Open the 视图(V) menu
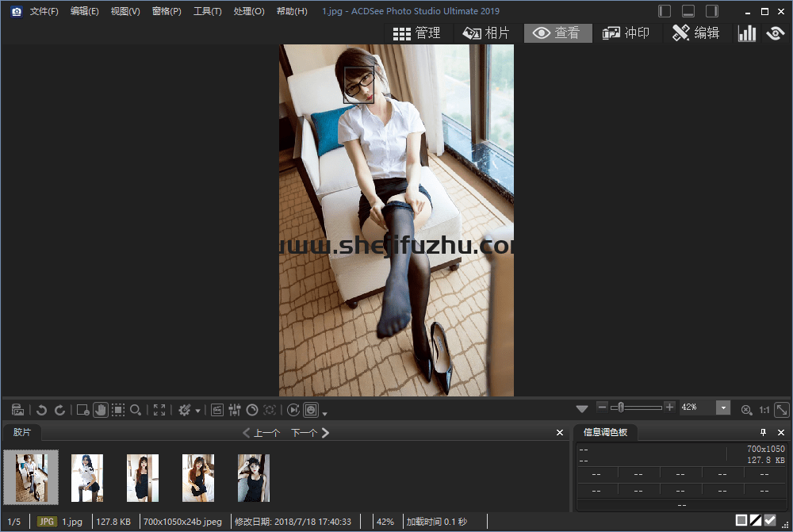Image resolution: width=793 pixels, height=532 pixels. pyautogui.click(x=125, y=11)
